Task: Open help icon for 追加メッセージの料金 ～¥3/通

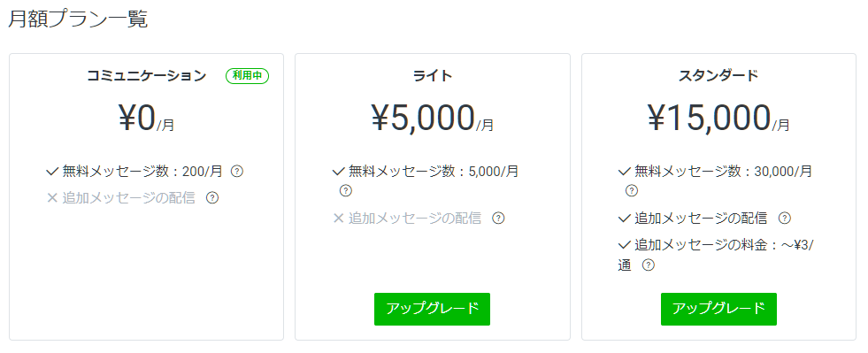Action: coord(649,265)
